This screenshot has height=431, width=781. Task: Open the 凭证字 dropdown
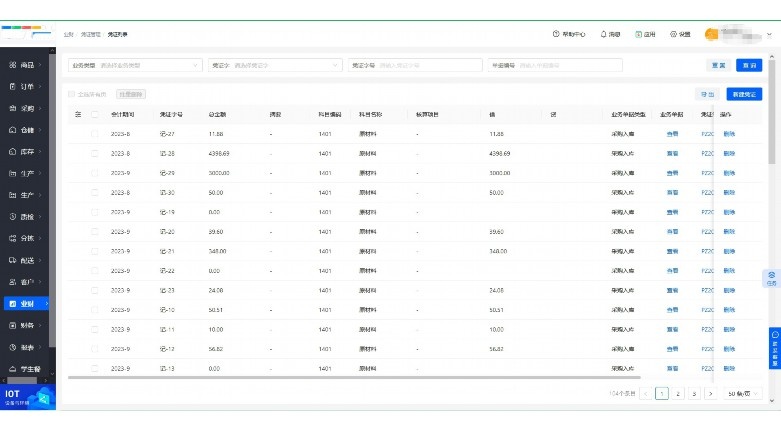coord(275,65)
